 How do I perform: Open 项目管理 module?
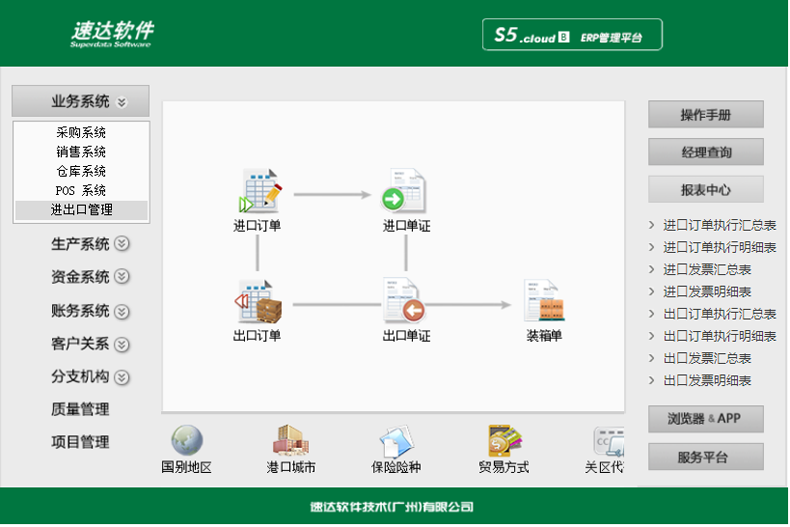pyautogui.click(x=80, y=442)
